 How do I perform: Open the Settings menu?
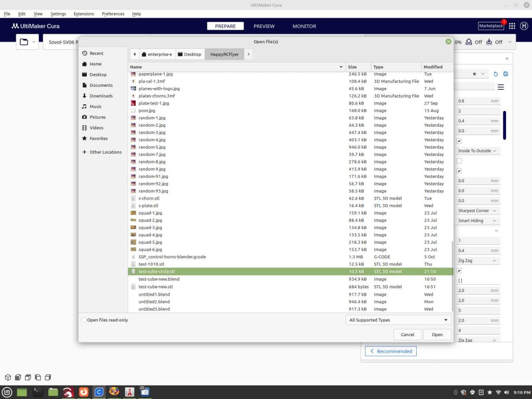coord(58,14)
